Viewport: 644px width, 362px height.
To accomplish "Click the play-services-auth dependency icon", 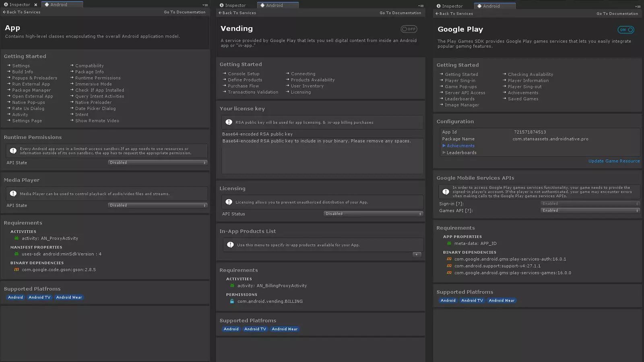I will click(x=449, y=259).
